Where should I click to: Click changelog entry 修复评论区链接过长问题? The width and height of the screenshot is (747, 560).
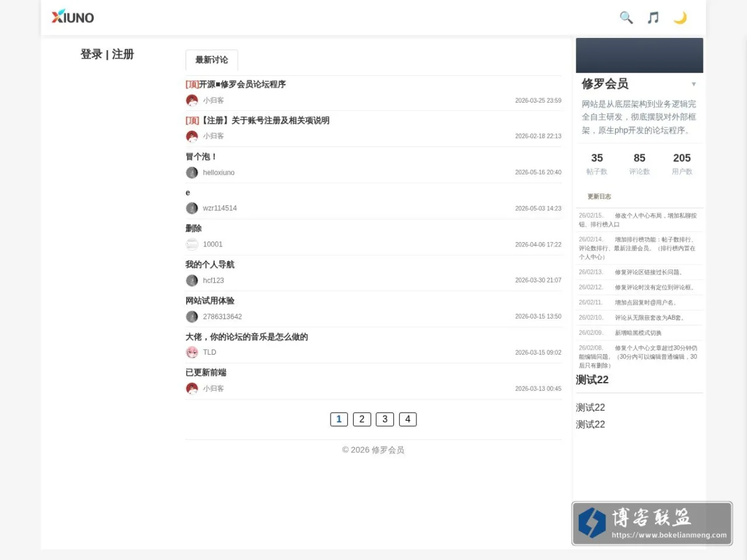pos(639,272)
